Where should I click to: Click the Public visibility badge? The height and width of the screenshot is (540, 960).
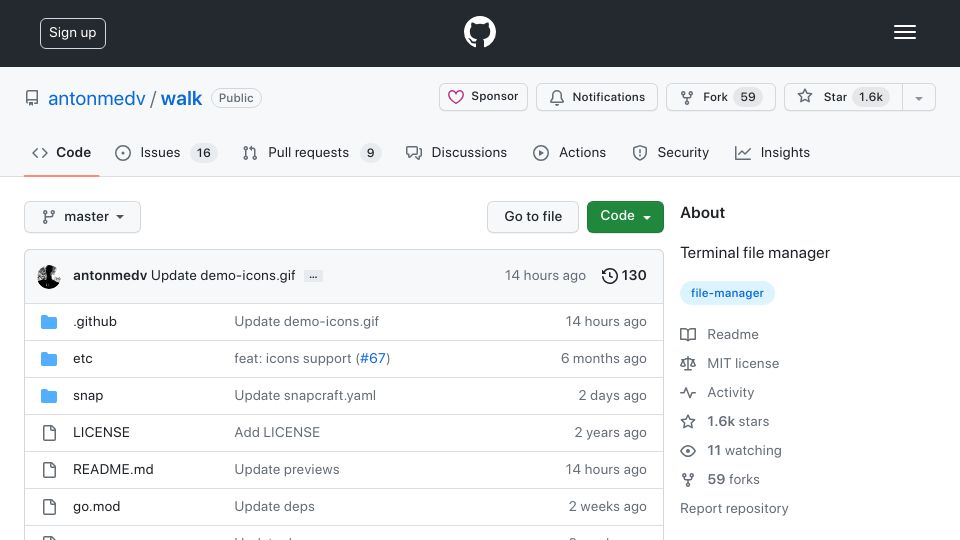pyautogui.click(x=236, y=98)
